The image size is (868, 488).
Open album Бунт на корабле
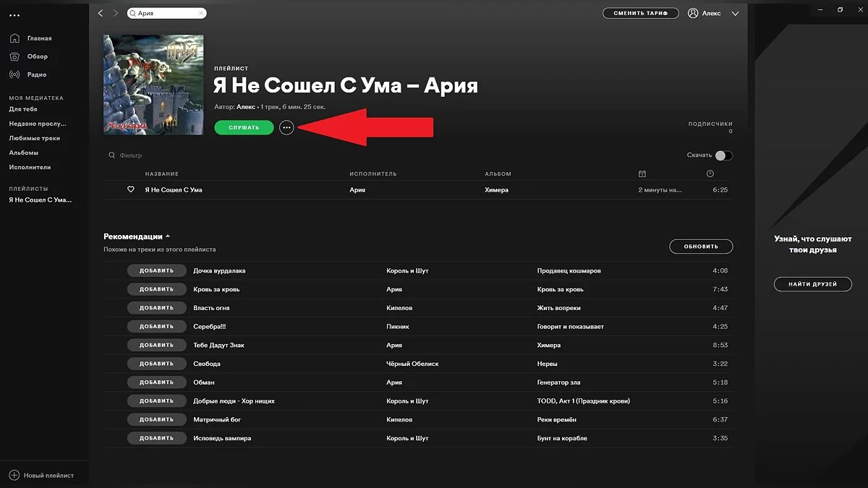pos(563,438)
